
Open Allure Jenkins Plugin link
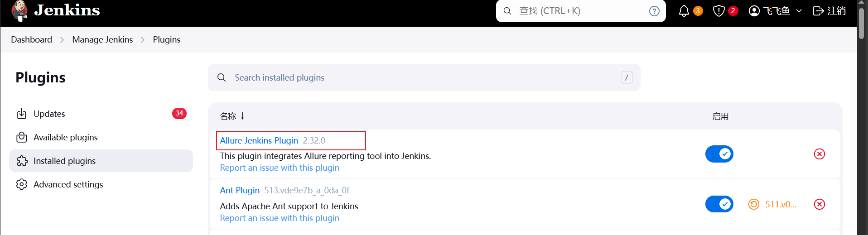259,140
